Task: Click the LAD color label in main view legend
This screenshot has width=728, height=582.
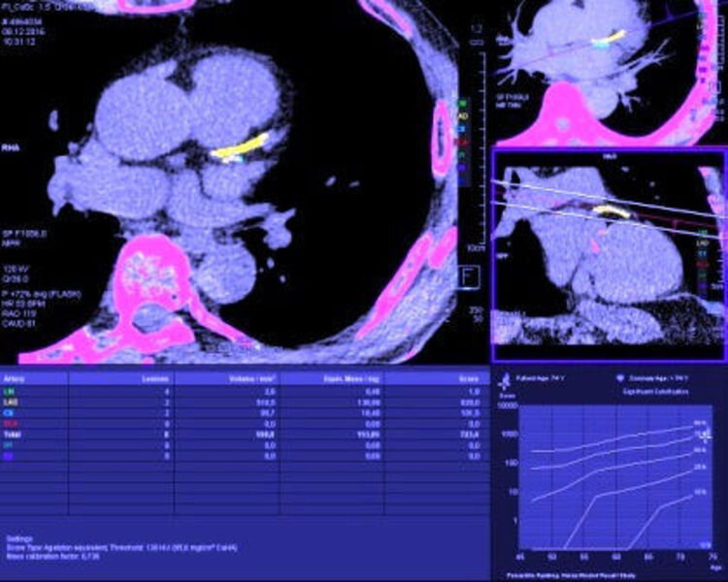Action: [463, 113]
